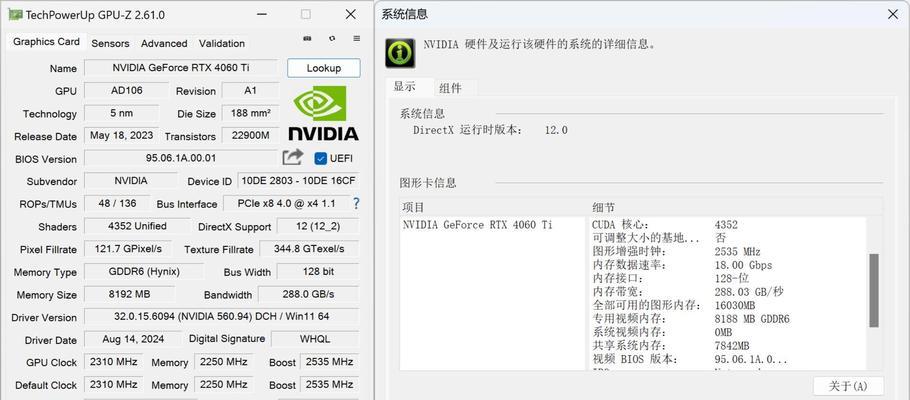The image size is (910, 400).
Task: Select the Validation tab
Action: coord(222,44)
